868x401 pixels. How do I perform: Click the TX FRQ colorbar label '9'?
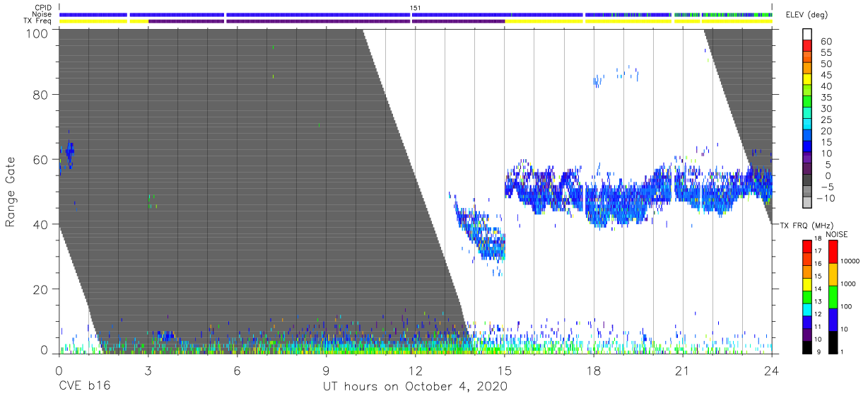pyautogui.click(x=819, y=352)
